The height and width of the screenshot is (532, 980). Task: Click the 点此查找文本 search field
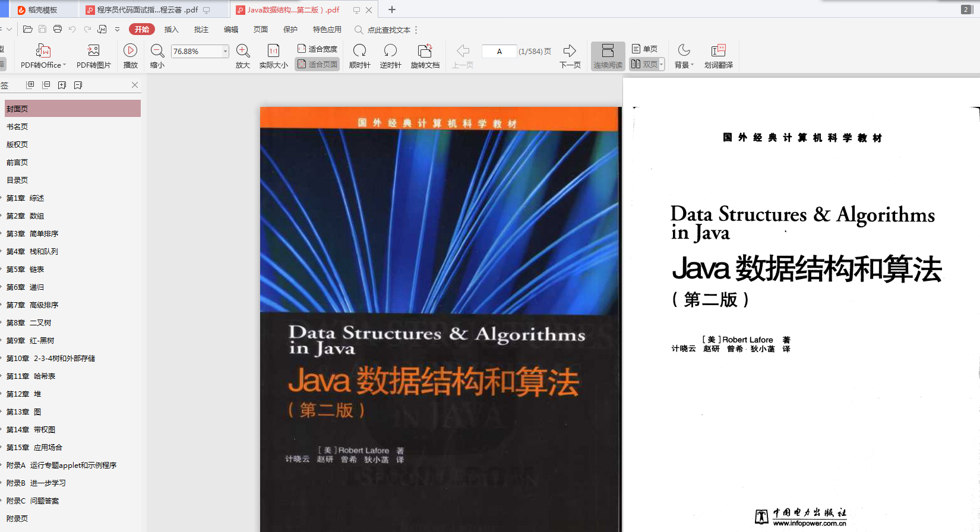click(x=388, y=30)
